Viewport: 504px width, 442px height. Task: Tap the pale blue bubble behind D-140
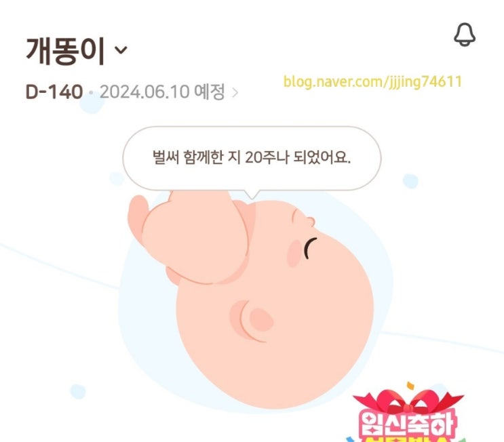tap(92, 102)
